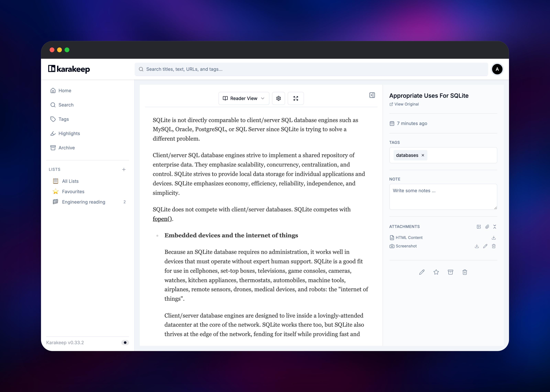Click the Home house icon
The image size is (550, 392).
click(x=53, y=91)
